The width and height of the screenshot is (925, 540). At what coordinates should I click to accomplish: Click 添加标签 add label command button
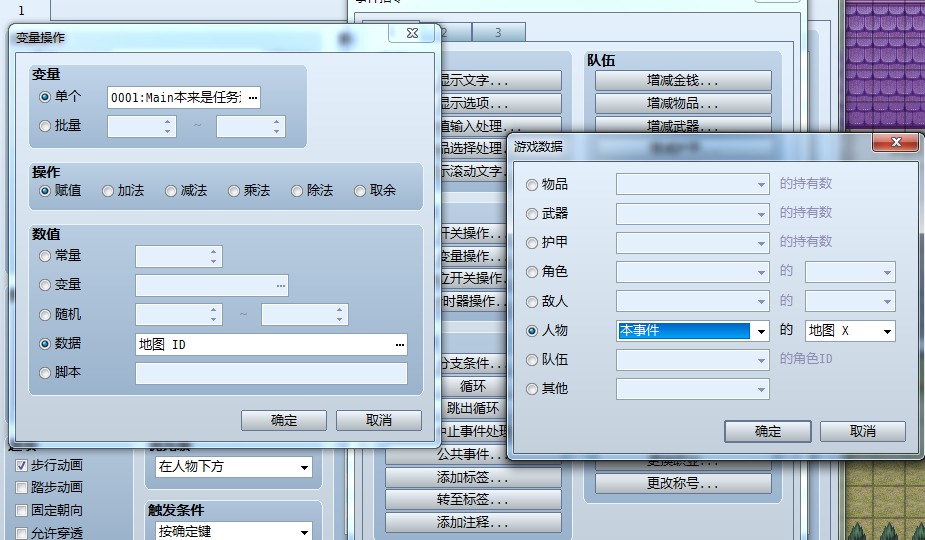coord(473,477)
